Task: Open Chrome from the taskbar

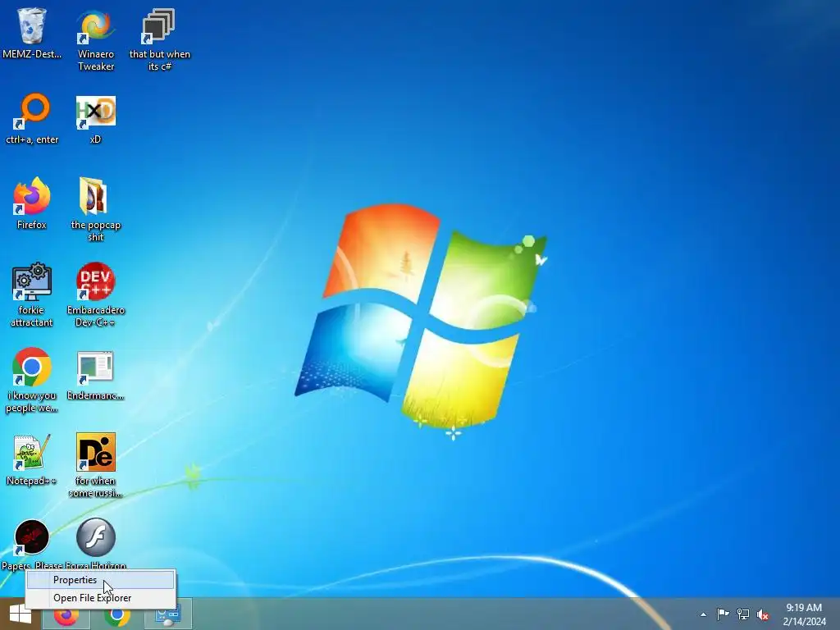Action: click(x=117, y=615)
